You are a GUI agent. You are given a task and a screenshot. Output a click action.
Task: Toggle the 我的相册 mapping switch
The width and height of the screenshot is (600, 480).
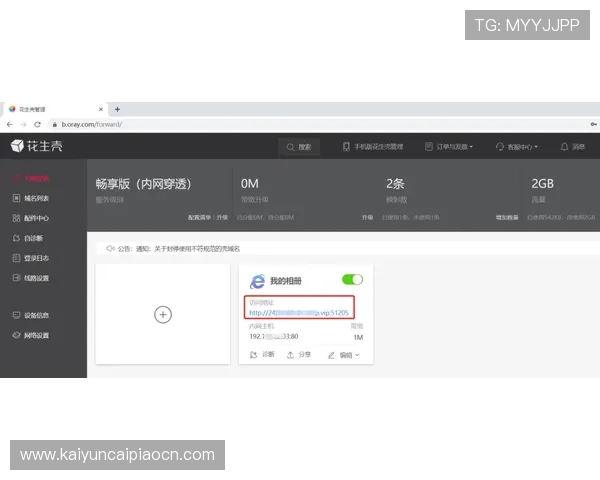point(352,280)
